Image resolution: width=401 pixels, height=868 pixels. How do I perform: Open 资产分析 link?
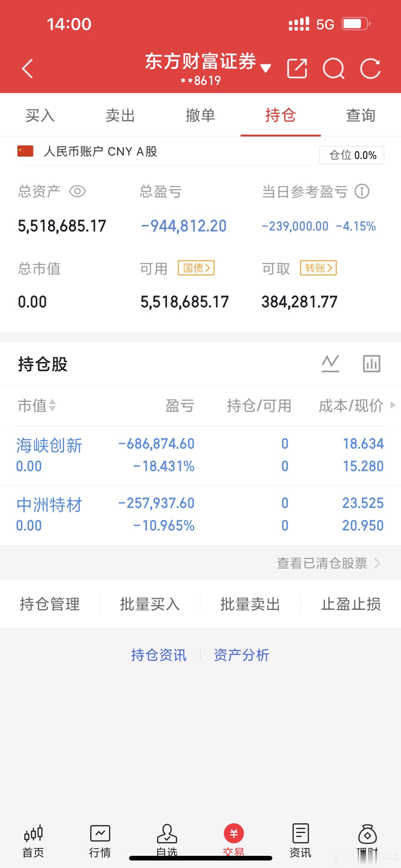(x=241, y=655)
